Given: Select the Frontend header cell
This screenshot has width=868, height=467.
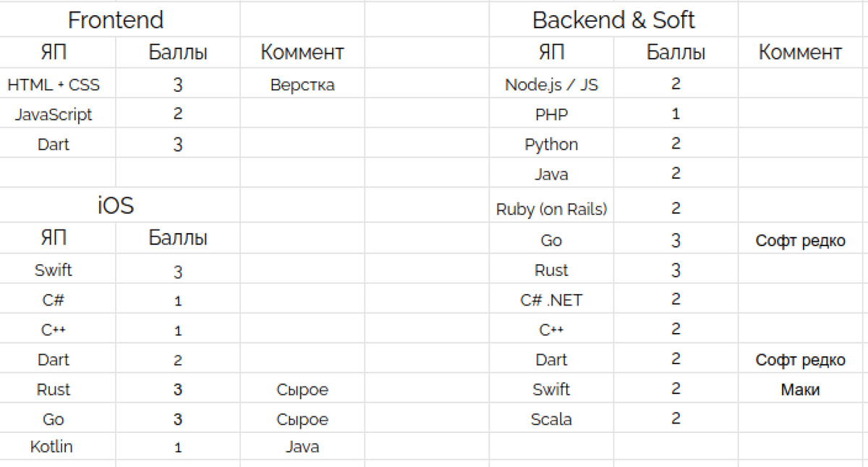Looking at the screenshot, I should (x=116, y=20).
